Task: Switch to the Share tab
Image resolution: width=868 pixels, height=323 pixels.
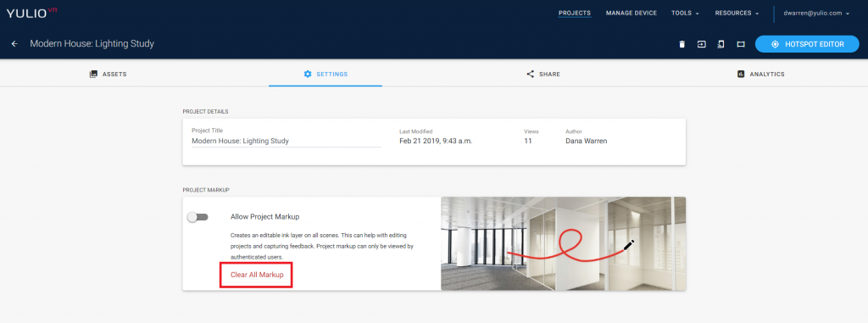Action: pos(543,75)
